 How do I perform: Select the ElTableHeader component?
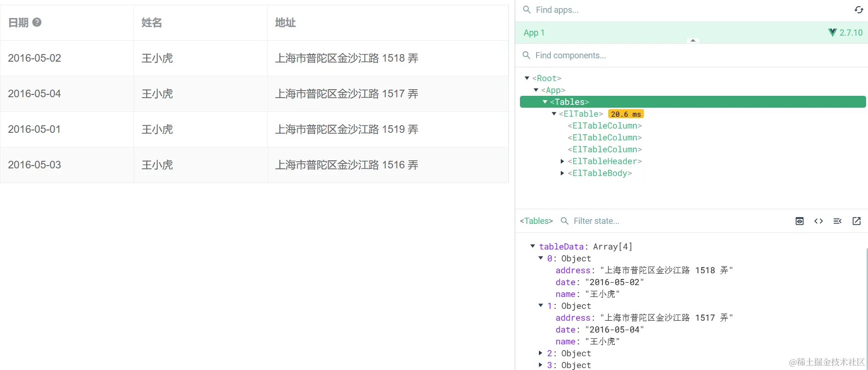pyautogui.click(x=604, y=161)
